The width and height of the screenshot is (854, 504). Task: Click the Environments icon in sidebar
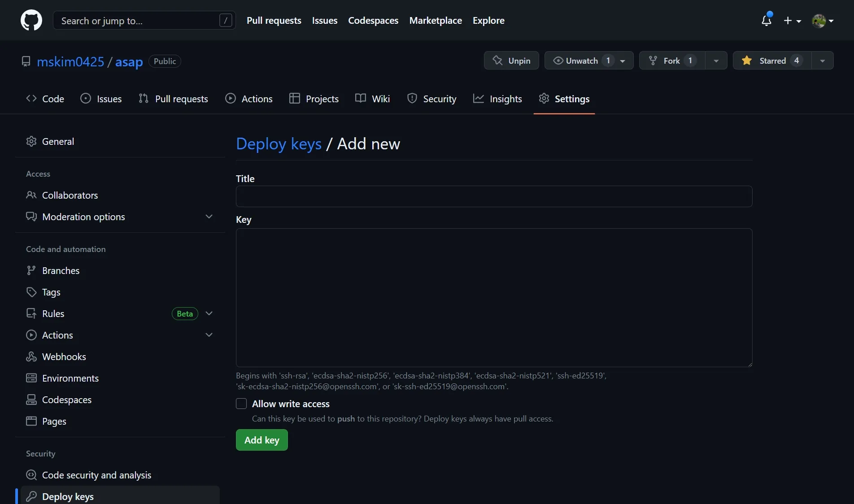coord(31,378)
